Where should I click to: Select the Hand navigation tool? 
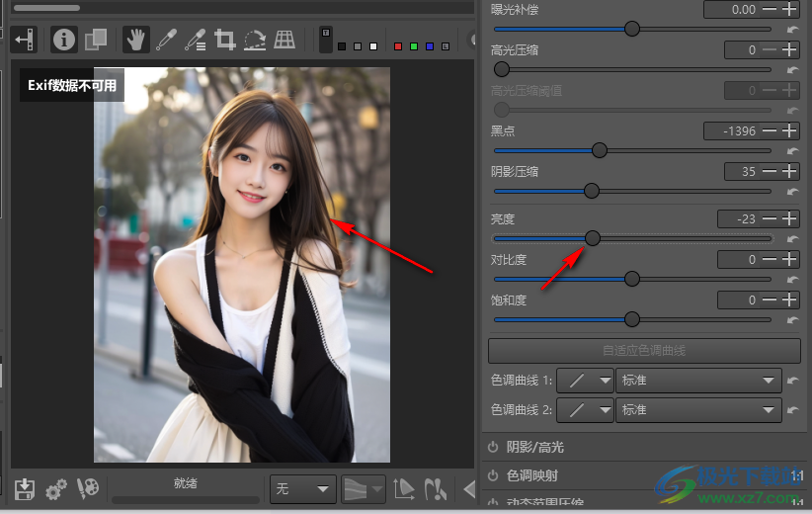point(135,40)
